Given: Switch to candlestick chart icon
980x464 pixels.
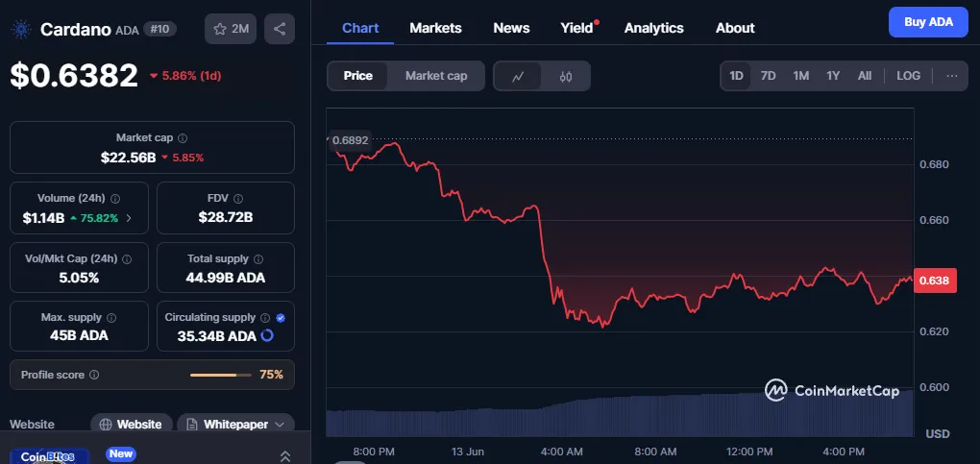Looking at the screenshot, I should coord(566,76).
